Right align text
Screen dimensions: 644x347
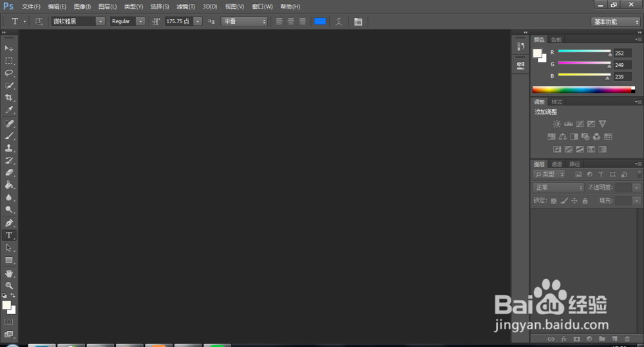click(x=302, y=21)
